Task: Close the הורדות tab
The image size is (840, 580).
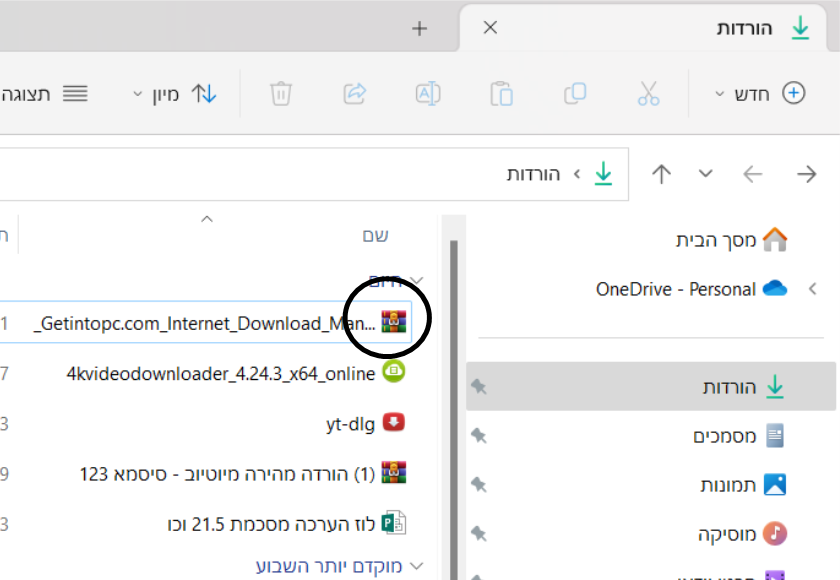Action: tap(490, 27)
